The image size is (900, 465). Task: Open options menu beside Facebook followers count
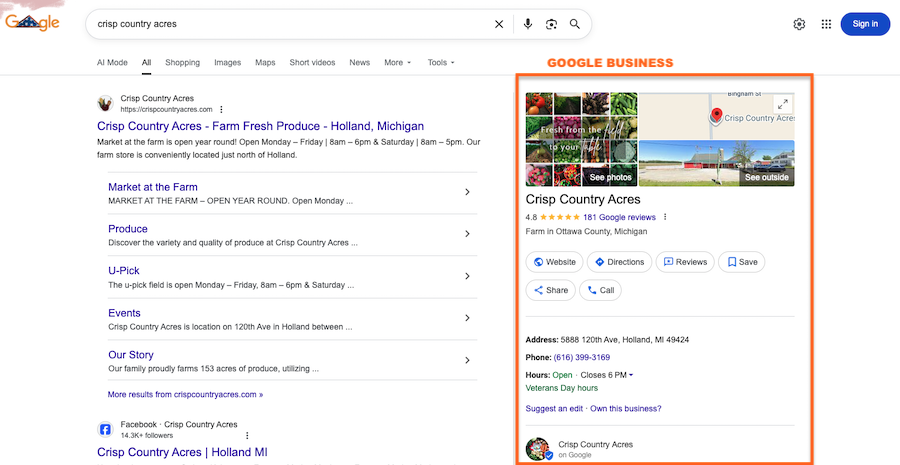247,436
